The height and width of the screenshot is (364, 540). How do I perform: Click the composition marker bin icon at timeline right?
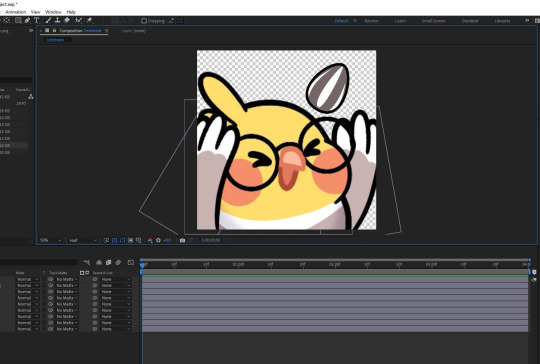tap(534, 272)
